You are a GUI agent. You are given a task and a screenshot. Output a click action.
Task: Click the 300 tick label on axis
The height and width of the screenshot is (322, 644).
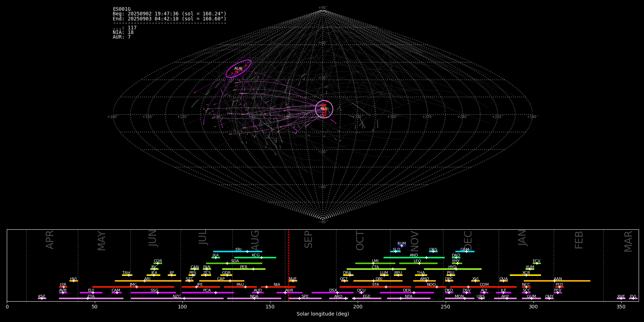(x=533, y=307)
